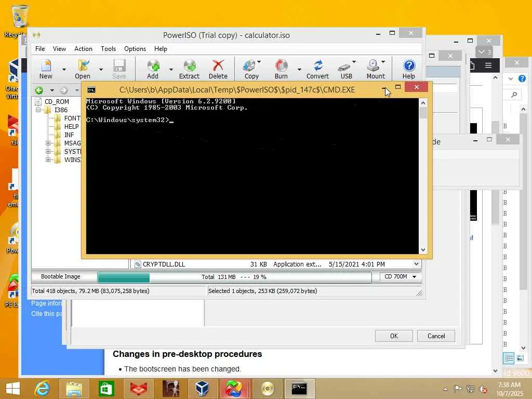
Task: Click the USB toolbar icon
Action: coord(344,66)
